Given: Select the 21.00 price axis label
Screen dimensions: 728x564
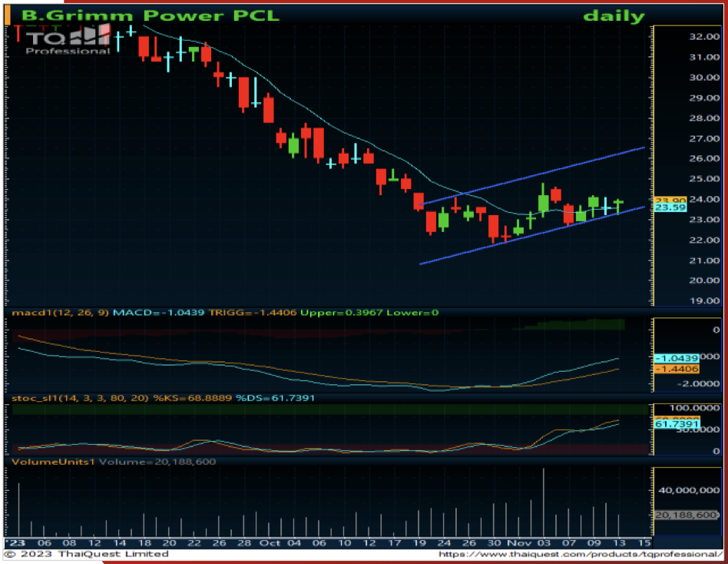Looking at the screenshot, I should pos(704,260).
